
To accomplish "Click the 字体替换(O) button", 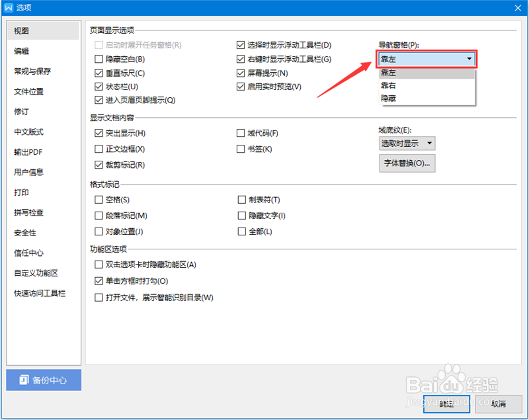I will click(x=406, y=163).
